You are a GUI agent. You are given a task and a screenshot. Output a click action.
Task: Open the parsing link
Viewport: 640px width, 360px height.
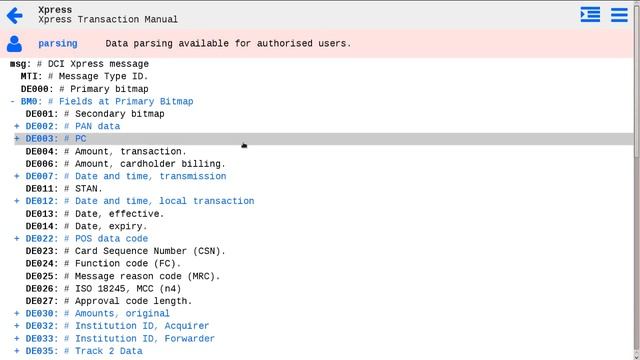coord(58,43)
